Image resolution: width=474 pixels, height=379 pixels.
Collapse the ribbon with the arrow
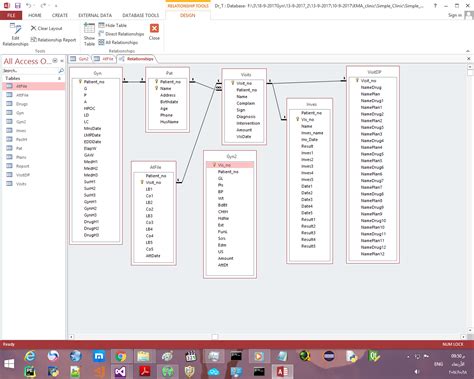pyautogui.click(x=468, y=51)
